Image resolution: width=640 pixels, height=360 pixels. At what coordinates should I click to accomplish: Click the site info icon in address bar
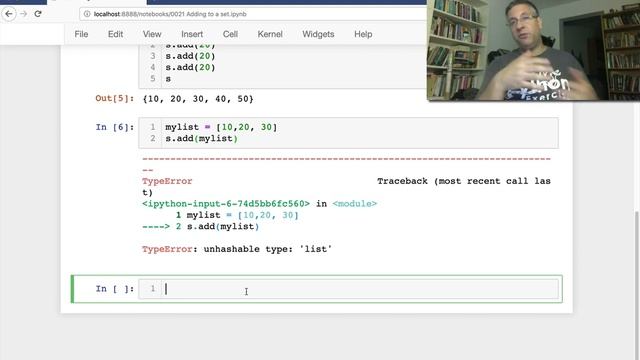[87, 14]
